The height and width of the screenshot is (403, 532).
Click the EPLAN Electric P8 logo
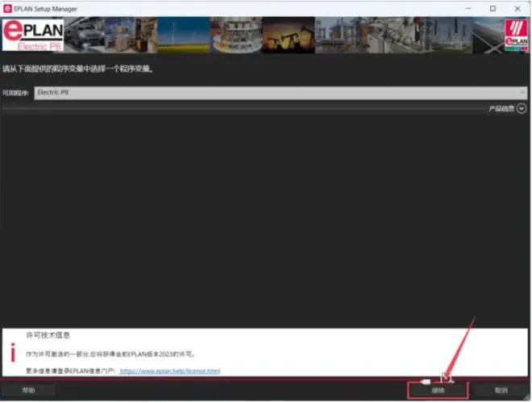(33, 35)
